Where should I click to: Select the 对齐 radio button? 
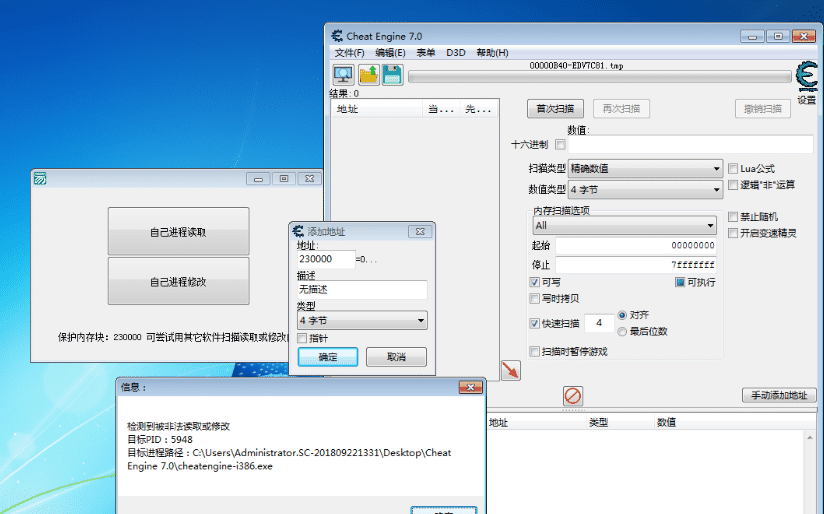pyautogui.click(x=622, y=315)
